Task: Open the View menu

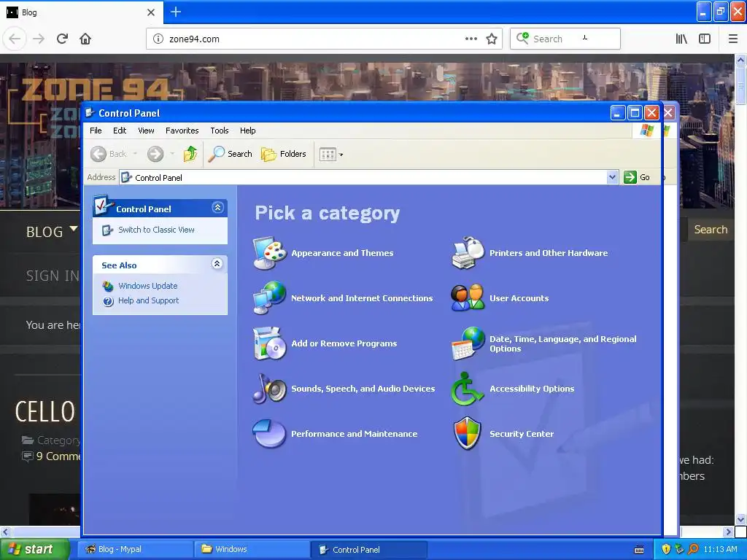Action: [146, 131]
